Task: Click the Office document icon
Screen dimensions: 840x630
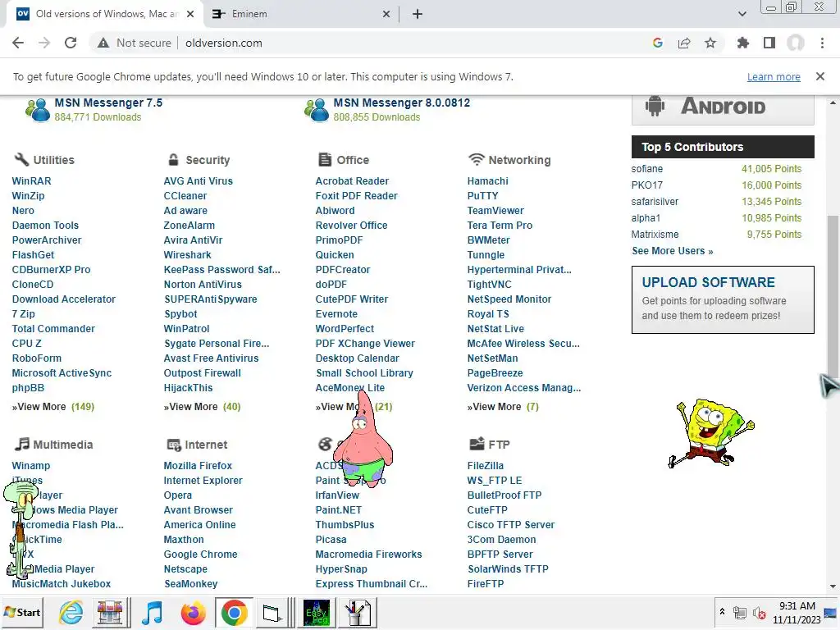Action: (x=325, y=160)
